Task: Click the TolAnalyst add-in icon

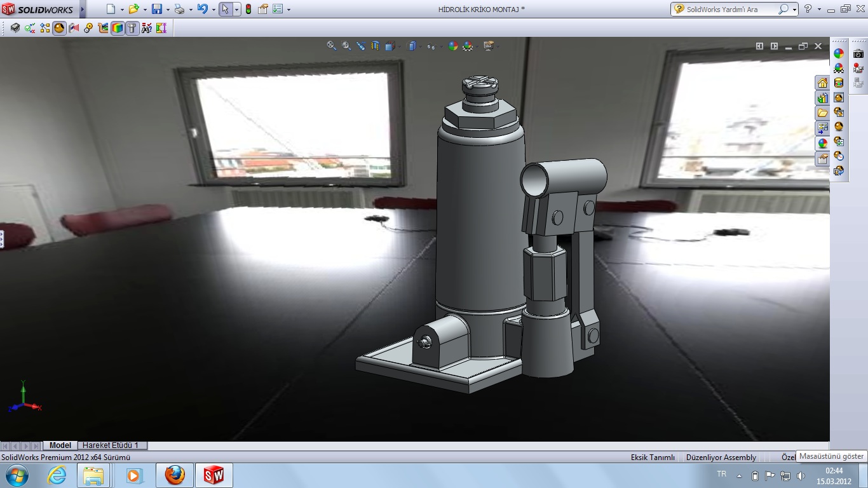Action: [x=147, y=28]
